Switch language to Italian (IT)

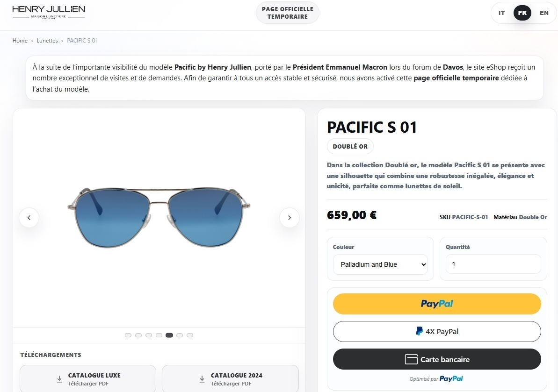point(501,13)
